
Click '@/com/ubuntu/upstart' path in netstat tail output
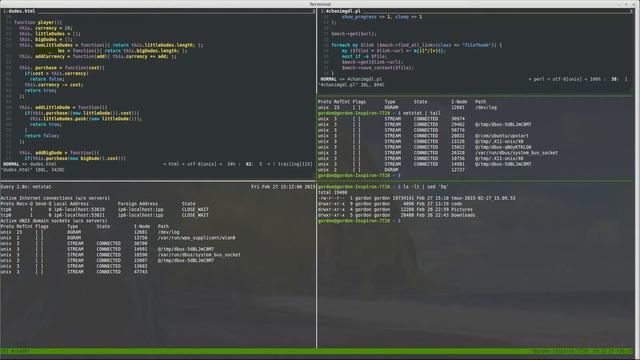[502, 136]
